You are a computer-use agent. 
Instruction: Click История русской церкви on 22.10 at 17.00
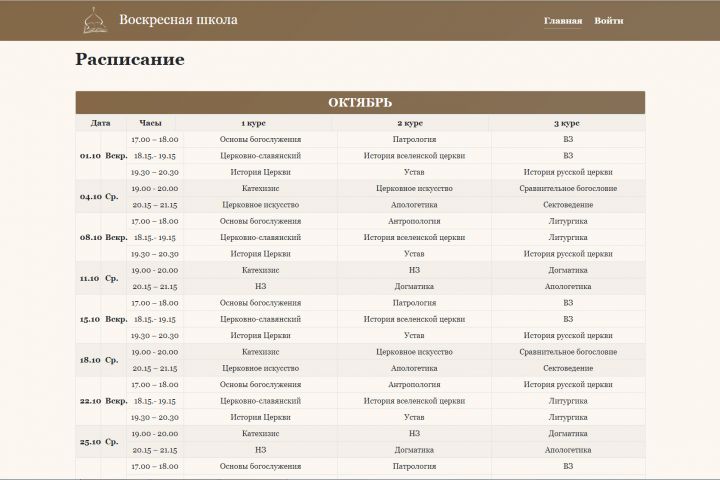[568, 384]
